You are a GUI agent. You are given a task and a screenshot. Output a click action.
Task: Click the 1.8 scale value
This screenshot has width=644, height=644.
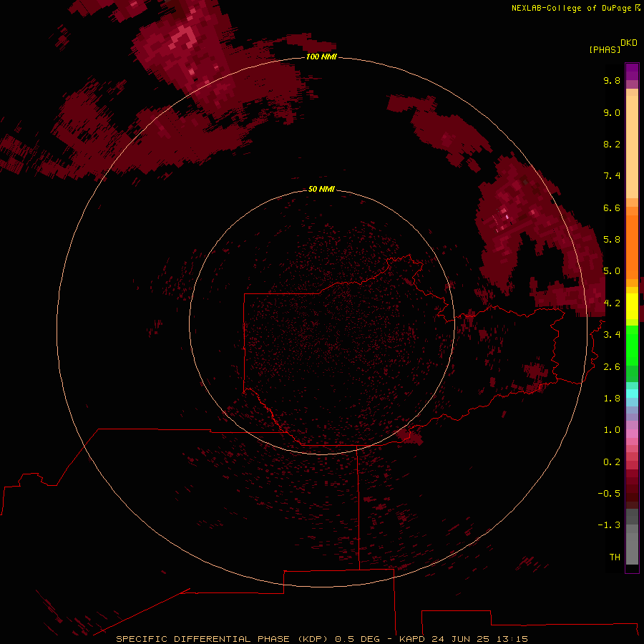pos(612,399)
